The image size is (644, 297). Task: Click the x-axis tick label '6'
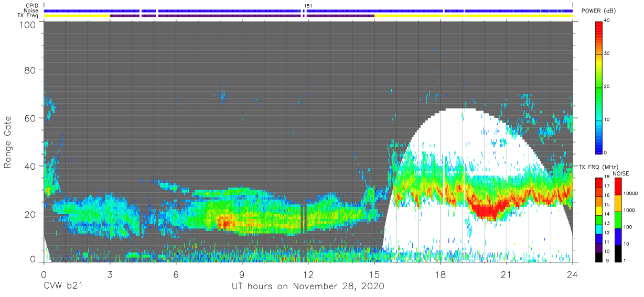pyautogui.click(x=176, y=274)
